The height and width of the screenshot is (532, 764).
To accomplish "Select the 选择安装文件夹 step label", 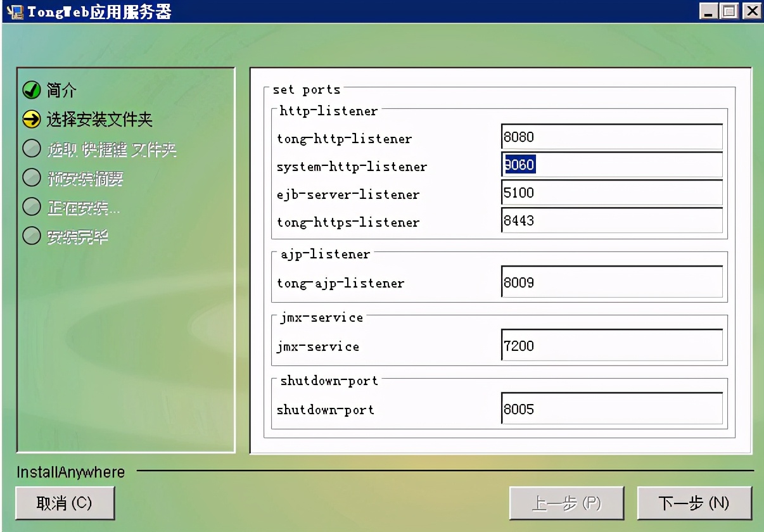I will pyautogui.click(x=99, y=120).
